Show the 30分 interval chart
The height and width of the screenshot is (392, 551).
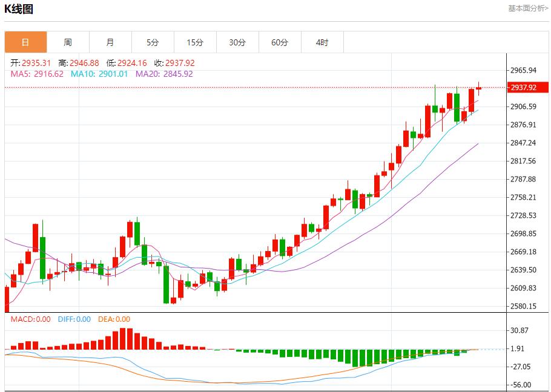tap(237, 42)
